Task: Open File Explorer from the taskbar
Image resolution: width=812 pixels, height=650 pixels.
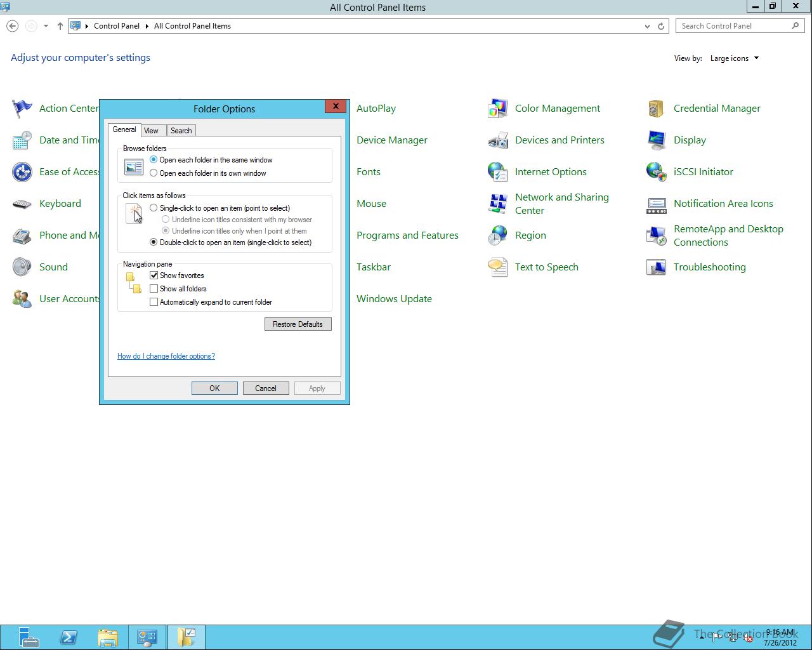Action: [x=108, y=637]
